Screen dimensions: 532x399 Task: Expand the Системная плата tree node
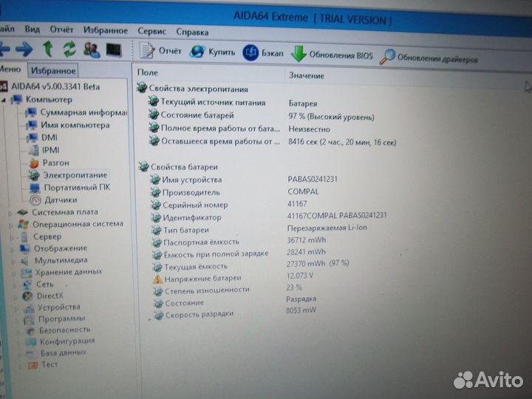tap(11, 211)
